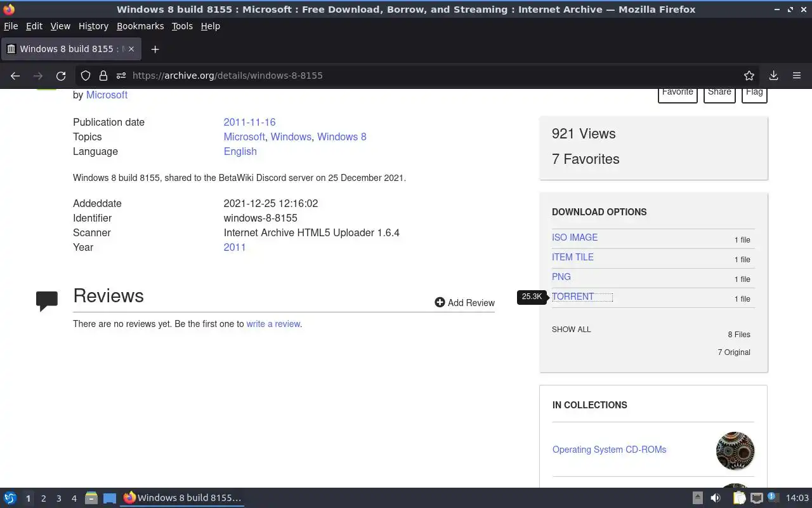Click the Add Review button

pyautogui.click(x=464, y=302)
